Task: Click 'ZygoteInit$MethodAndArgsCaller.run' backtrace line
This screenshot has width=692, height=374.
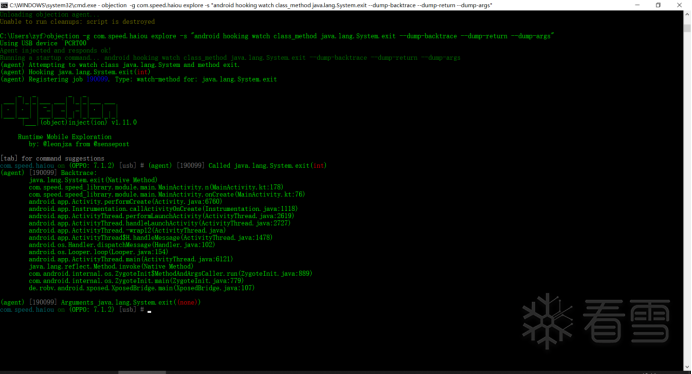Action: (170, 274)
